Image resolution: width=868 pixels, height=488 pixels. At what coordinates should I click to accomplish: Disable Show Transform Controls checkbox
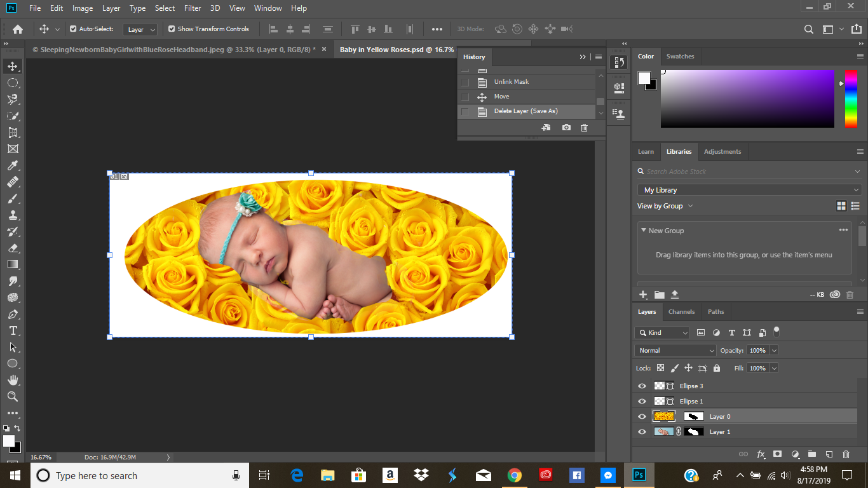coord(172,29)
